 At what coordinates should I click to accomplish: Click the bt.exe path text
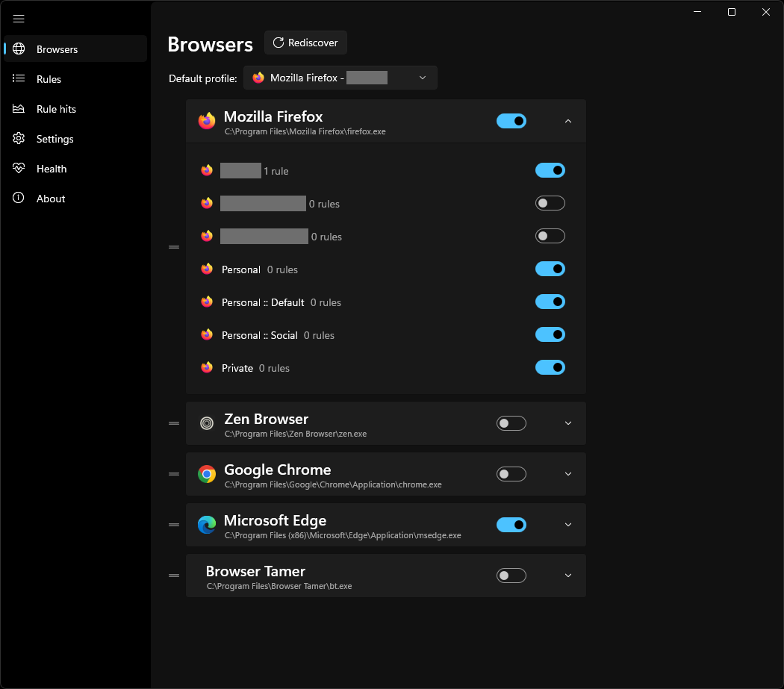[x=279, y=586]
